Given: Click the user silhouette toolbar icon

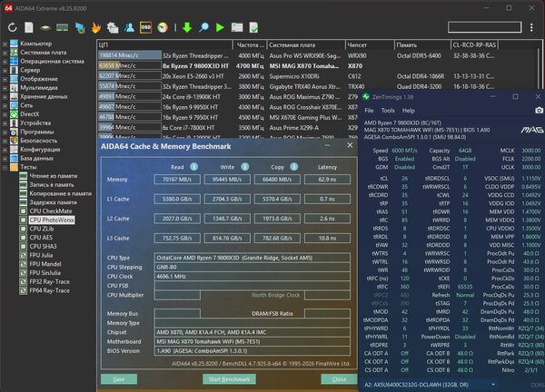Looking at the screenshot, I should 129,27.
